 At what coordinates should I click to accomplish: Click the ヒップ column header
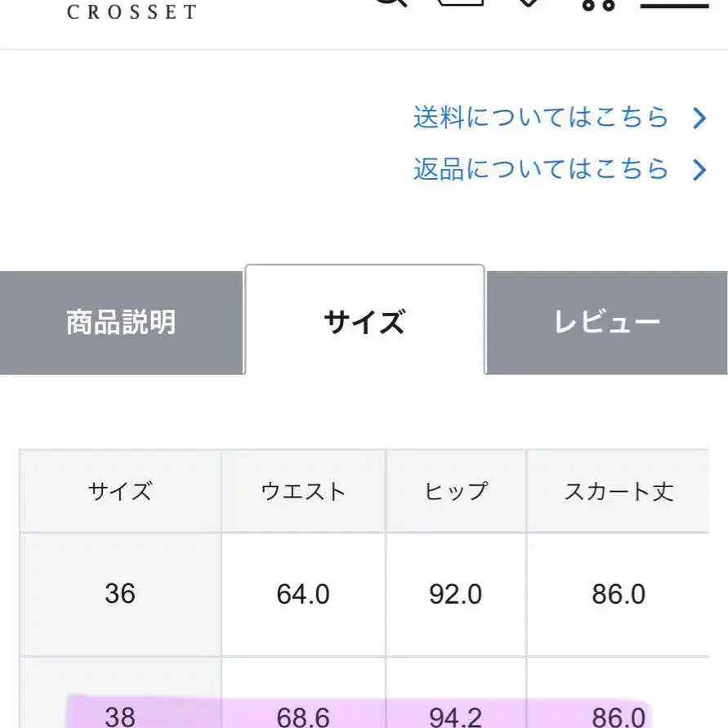pos(455,491)
